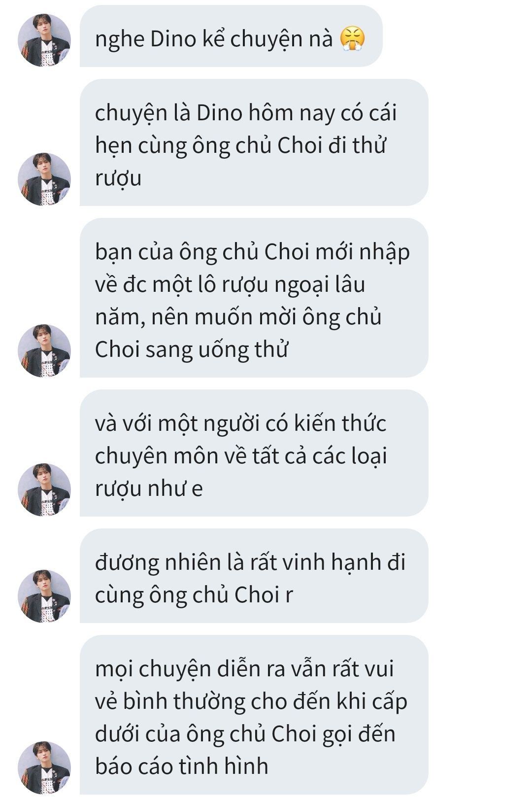Click the text 'lô rượu ngoại lâu' in third message
This screenshot has height=802, width=532.
point(281,286)
